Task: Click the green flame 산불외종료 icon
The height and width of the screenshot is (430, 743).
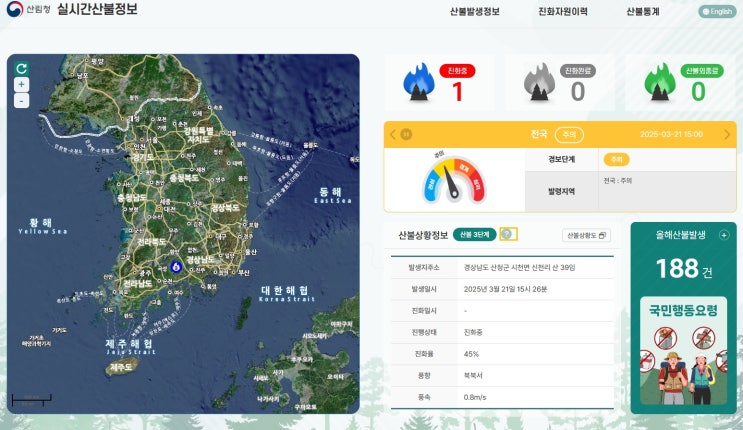Action: pos(660,82)
